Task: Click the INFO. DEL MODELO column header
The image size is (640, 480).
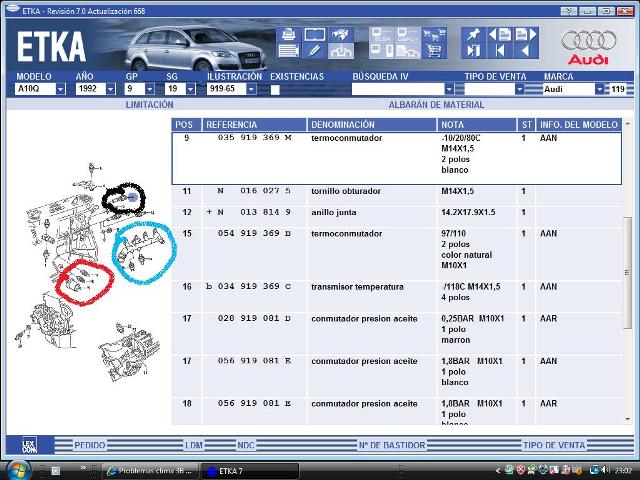Action: click(x=579, y=124)
